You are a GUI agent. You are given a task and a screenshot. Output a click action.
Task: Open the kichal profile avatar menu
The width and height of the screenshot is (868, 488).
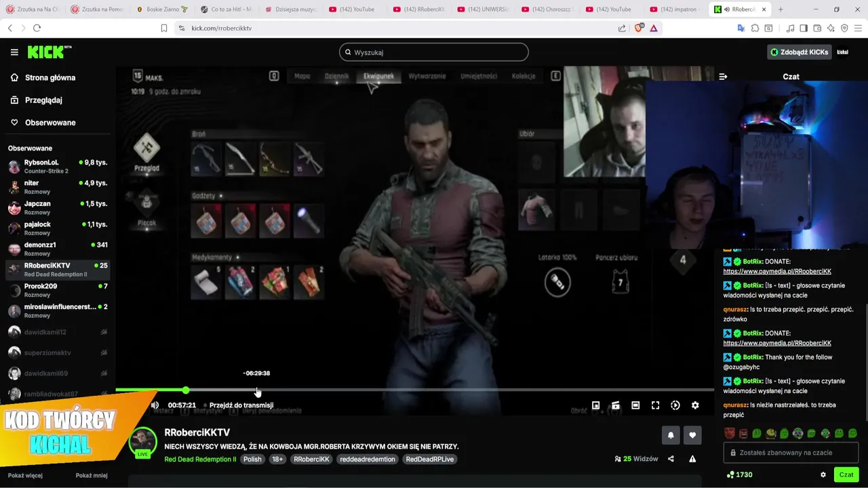pos(842,52)
